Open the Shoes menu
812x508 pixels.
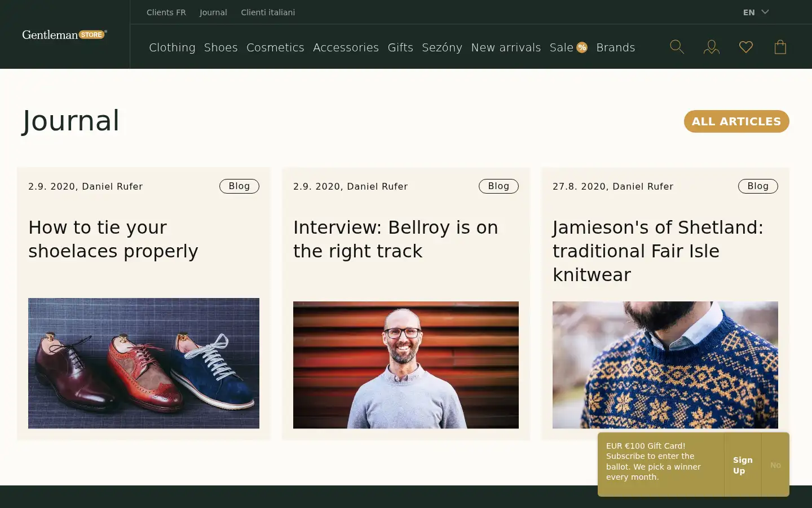click(x=220, y=47)
